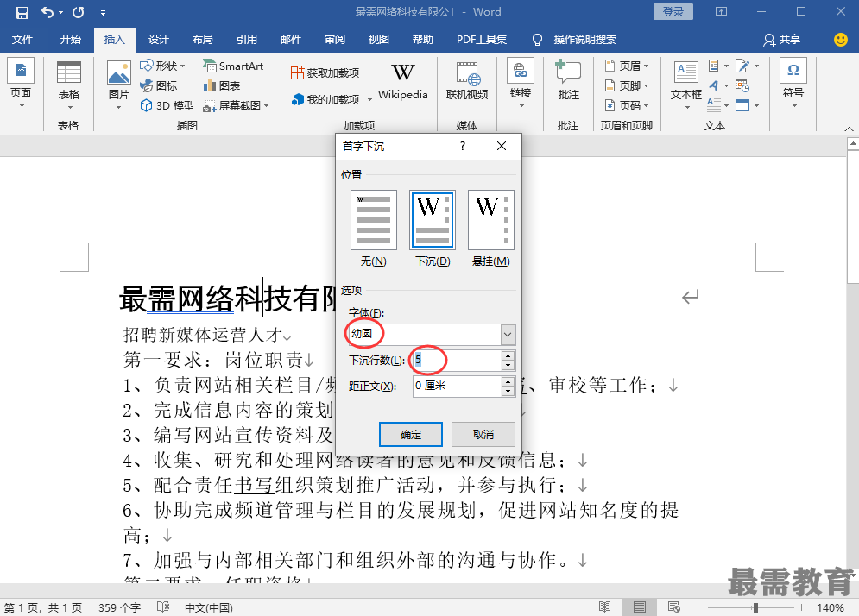The image size is (859, 616).
Task: Open the 符号 symbol dropdown
Action: (793, 83)
